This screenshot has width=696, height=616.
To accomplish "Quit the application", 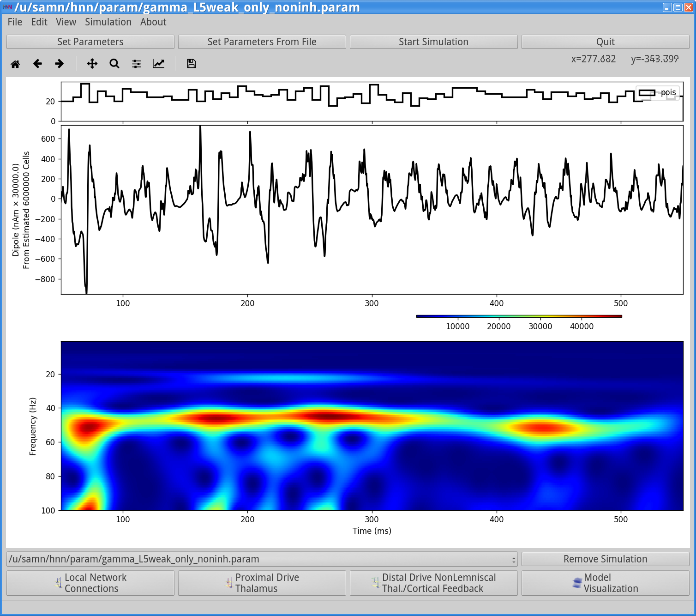I will tap(606, 42).
